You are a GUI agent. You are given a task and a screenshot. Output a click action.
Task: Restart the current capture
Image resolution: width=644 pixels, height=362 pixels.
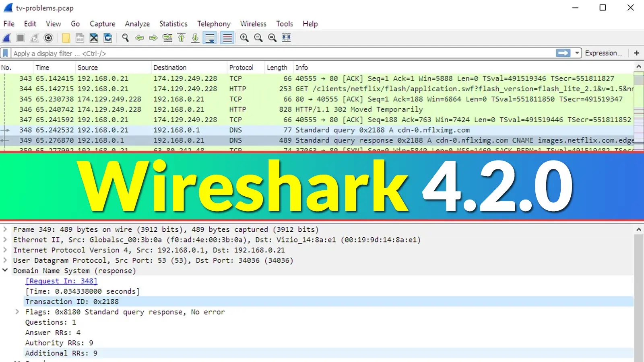pos(35,38)
